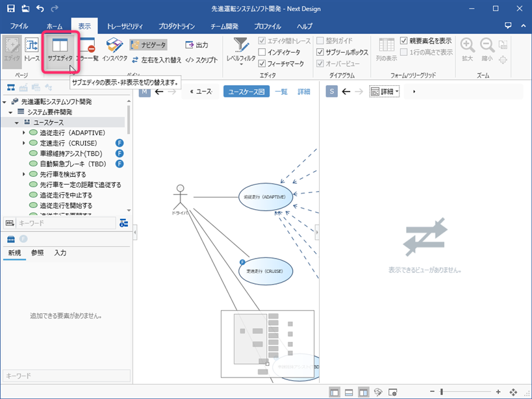532x399 pixels.
Task: Open the 詳細 dropdown in the right editor
Action: [x=384, y=92]
